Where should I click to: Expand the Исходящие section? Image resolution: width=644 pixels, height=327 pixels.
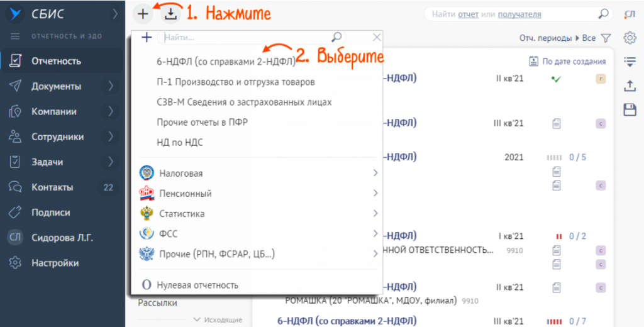(218, 319)
